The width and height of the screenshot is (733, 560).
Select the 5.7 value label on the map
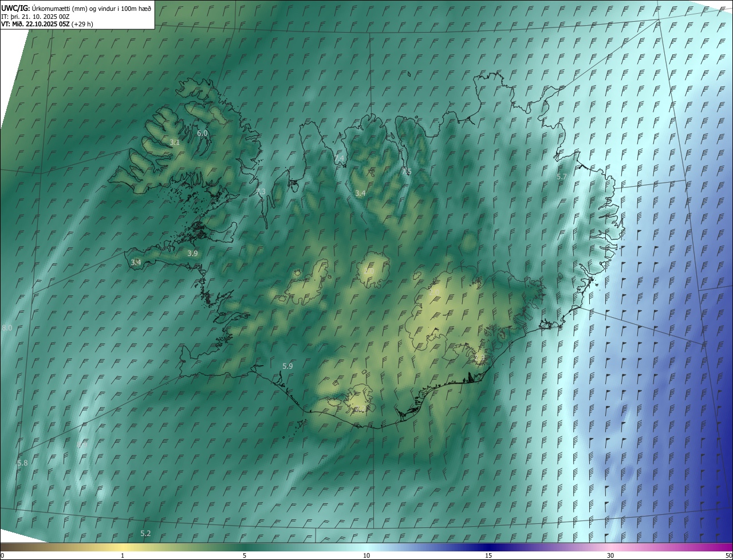click(x=561, y=177)
